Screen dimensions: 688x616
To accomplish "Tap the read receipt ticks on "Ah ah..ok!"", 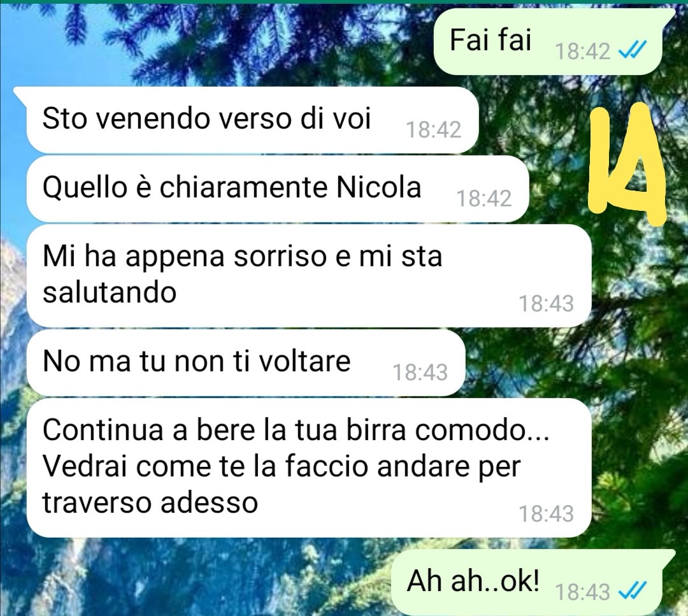I will click(633, 591).
